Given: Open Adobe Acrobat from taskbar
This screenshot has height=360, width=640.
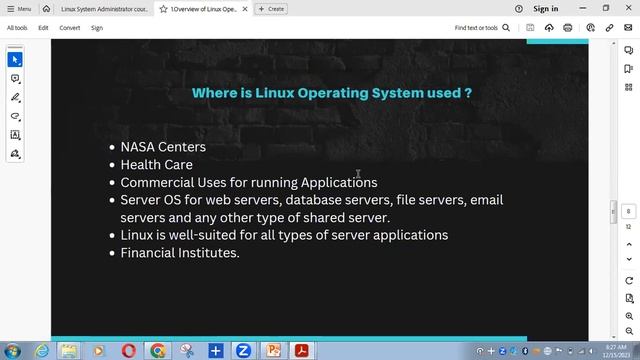Looking at the screenshot, I should coord(302,351).
